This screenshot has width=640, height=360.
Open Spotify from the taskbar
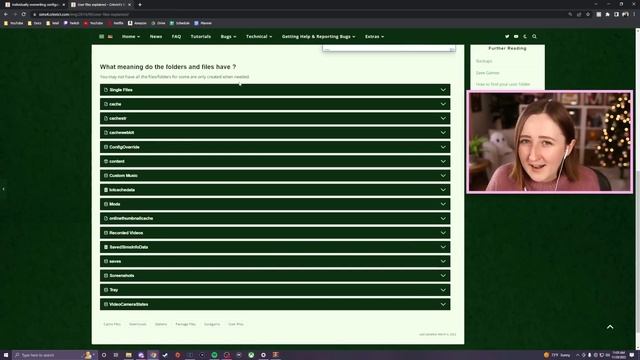pos(214,355)
